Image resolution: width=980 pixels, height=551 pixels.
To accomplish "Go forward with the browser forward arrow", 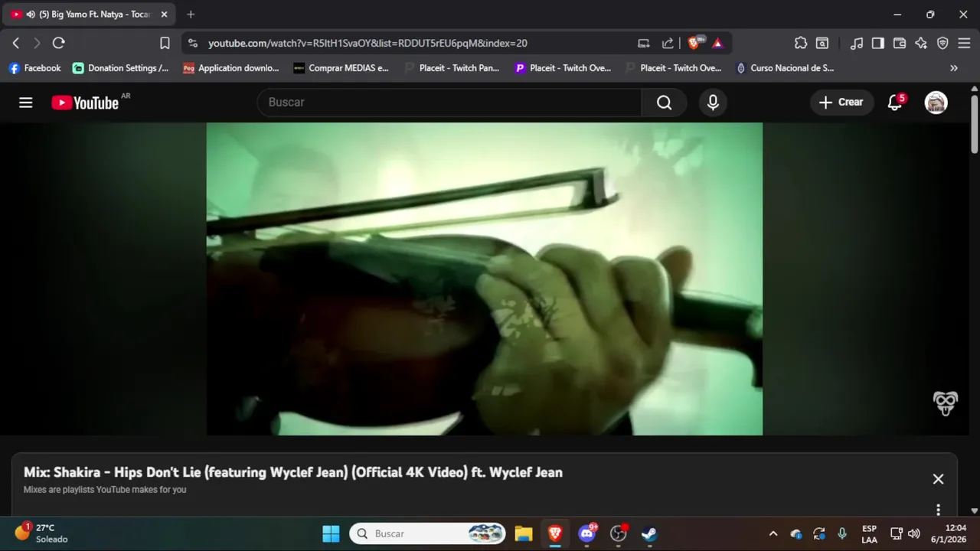I will [37, 44].
